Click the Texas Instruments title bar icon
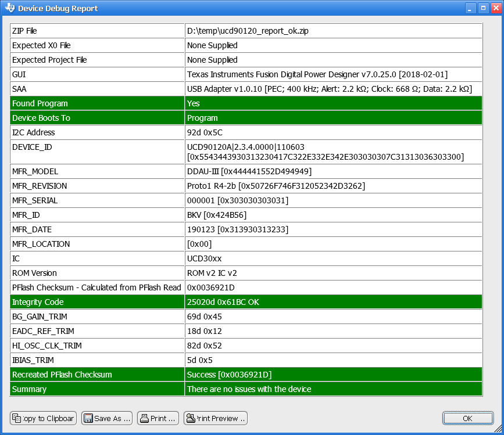The width and height of the screenshot is (504, 435). 10,8
